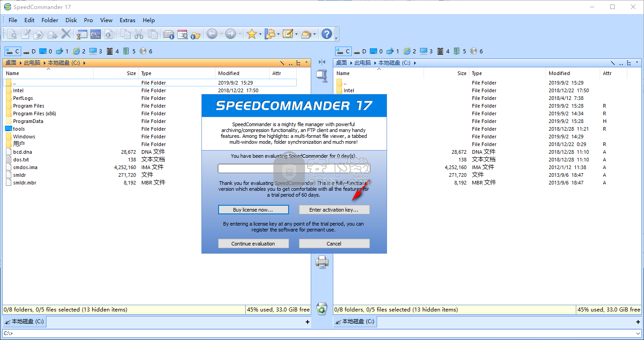The image size is (644, 340).
Task: Click the blue Help question mark icon
Action: (327, 34)
